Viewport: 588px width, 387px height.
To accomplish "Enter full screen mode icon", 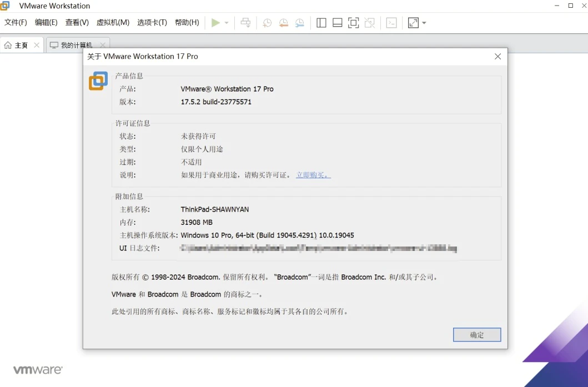I will 353,23.
